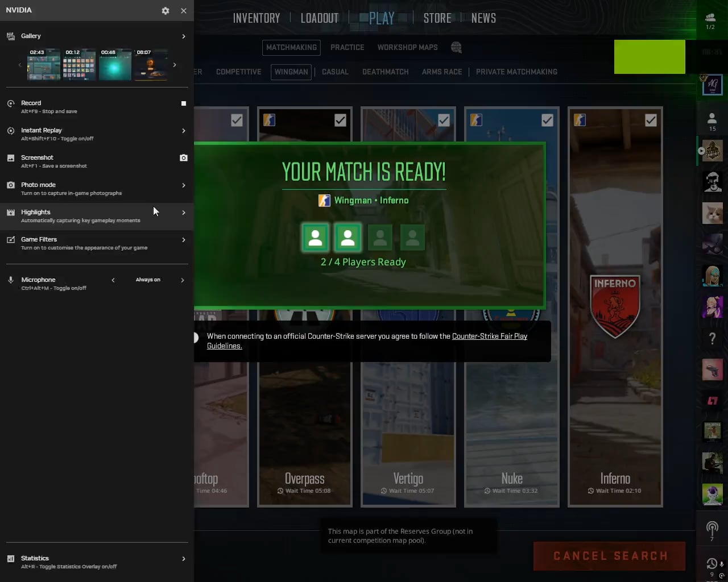Click the pistol friend avatar
This screenshot has height=582, width=728.
pyautogui.click(x=712, y=369)
